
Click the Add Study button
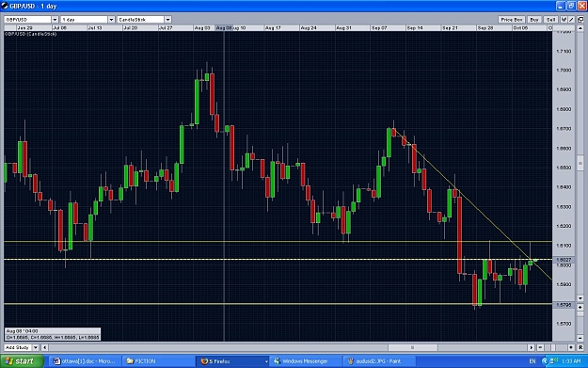[18, 347]
